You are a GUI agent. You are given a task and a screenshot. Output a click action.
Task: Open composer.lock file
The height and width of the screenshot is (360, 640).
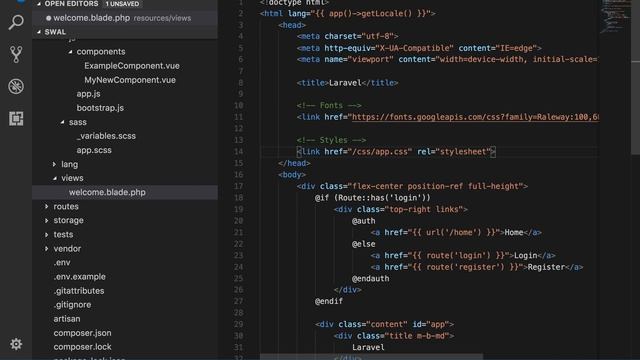coord(82,347)
